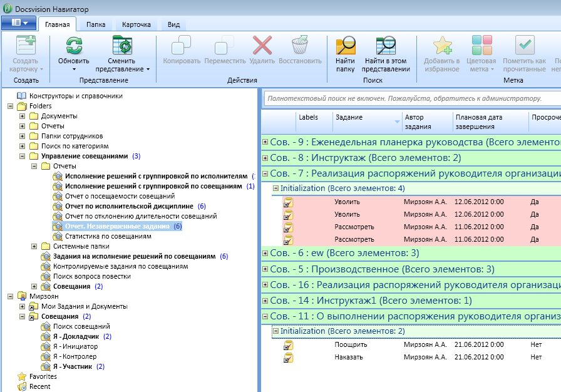Collapse Initialization group with 4 elements
Screen dimensions: 561x392
pyautogui.click(x=275, y=188)
